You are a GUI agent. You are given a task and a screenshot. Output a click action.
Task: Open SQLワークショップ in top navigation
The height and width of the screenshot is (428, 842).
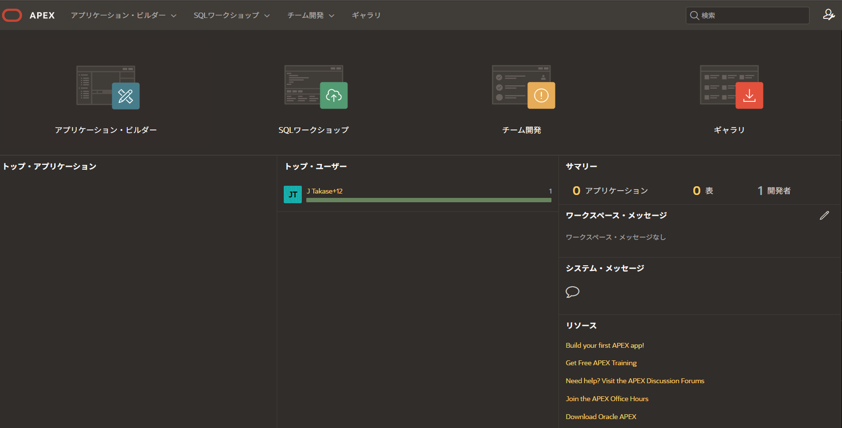226,15
